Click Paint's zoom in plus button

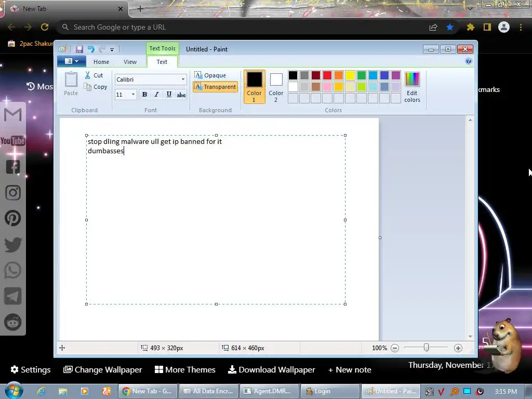coord(458,348)
